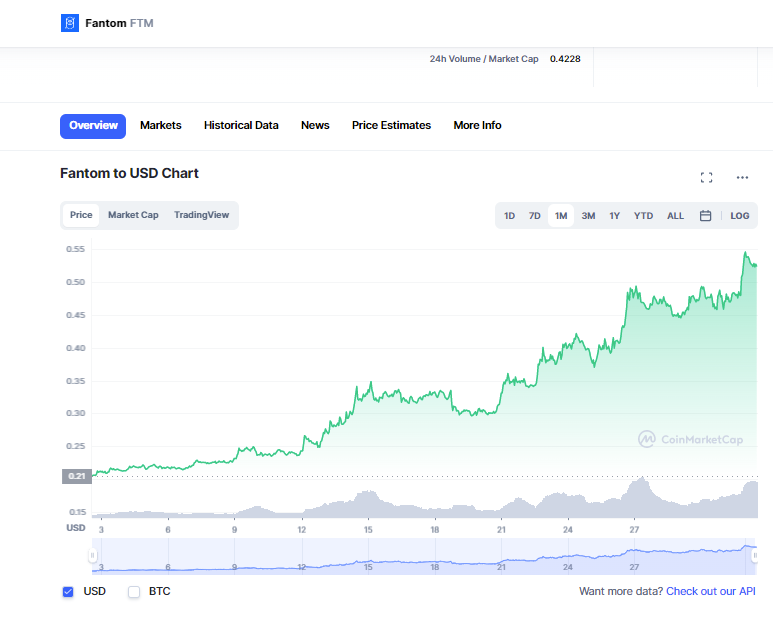Go to the News tab
The image size is (773, 625).
[x=315, y=126]
